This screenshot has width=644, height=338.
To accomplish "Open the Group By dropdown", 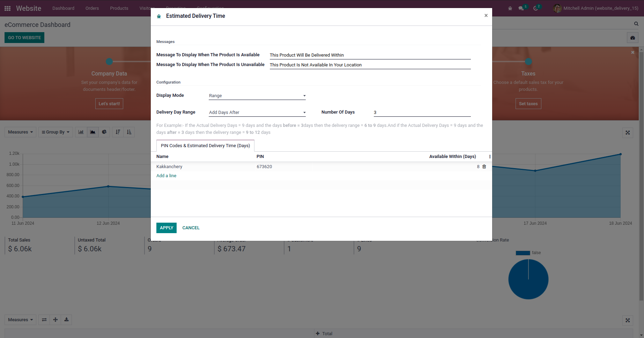I will (x=55, y=132).
